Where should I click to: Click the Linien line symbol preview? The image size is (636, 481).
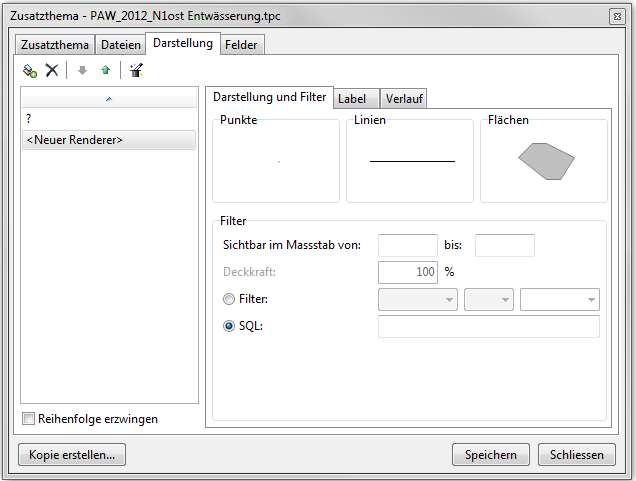(x=411, y=161)
